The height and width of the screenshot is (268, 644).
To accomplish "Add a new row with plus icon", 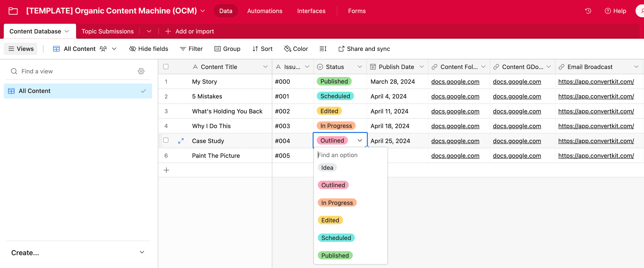I will point(166,170).
